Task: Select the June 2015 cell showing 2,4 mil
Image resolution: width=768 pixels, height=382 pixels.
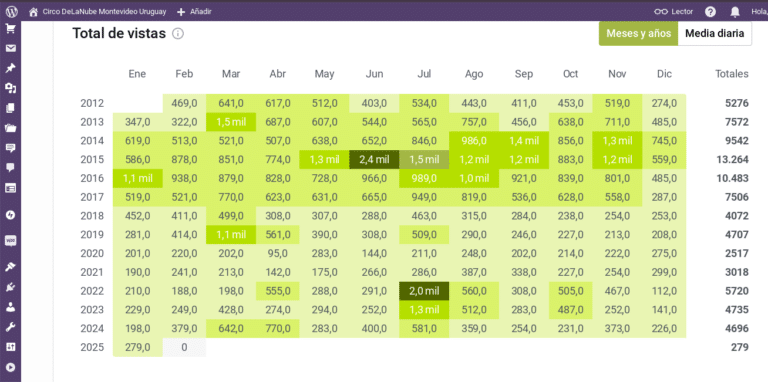Action: coord(374,160)
